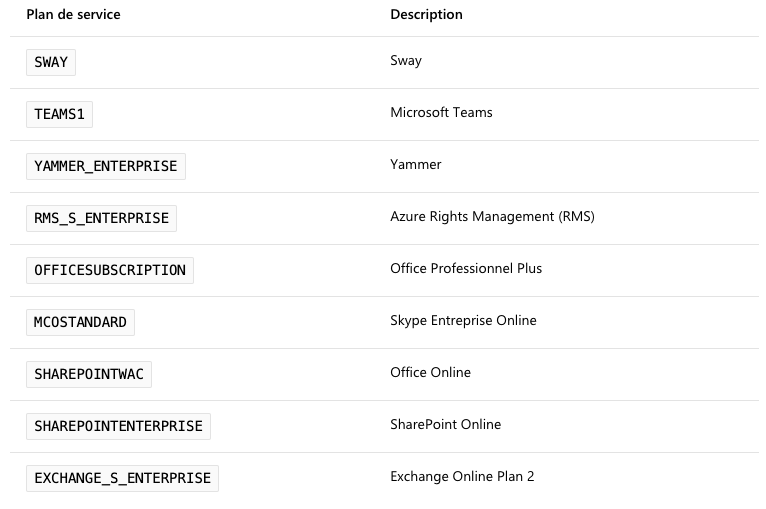Click the OFFICESUBSCRIPTION code box
Viewport: 766px width, 509px height.
[110, 270]
